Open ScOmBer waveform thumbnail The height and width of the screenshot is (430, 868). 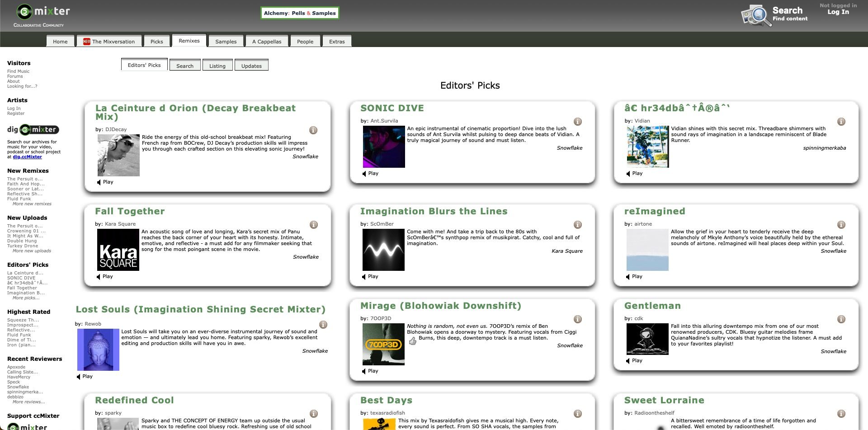383,250
